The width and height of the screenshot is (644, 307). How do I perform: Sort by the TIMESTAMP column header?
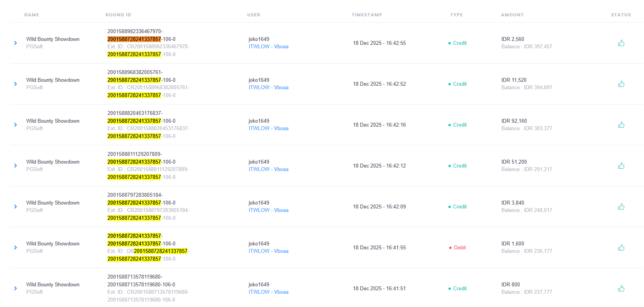(367, 15)
